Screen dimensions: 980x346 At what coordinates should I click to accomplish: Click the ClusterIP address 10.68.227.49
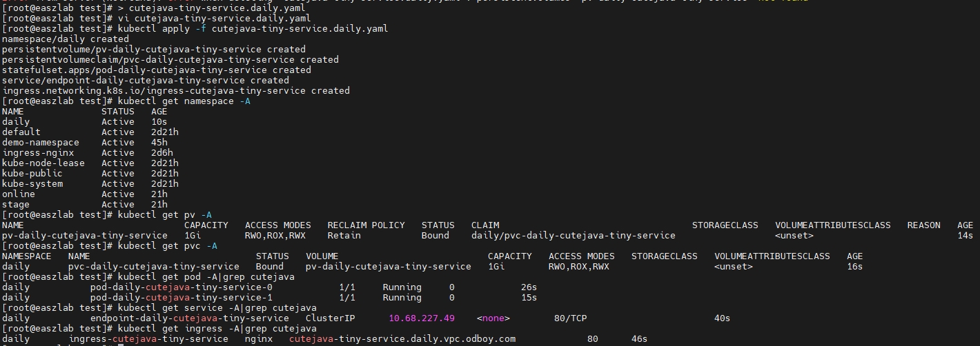click(x=421, y=318)
